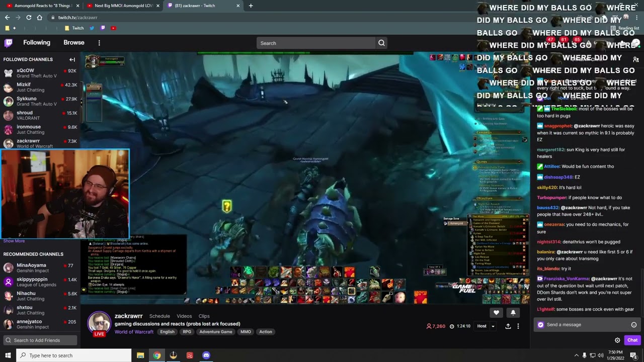The width and height of the screenshot is (644, 362).
Task: Open the YouTube bookmark icon
Action: coord(114,28)
